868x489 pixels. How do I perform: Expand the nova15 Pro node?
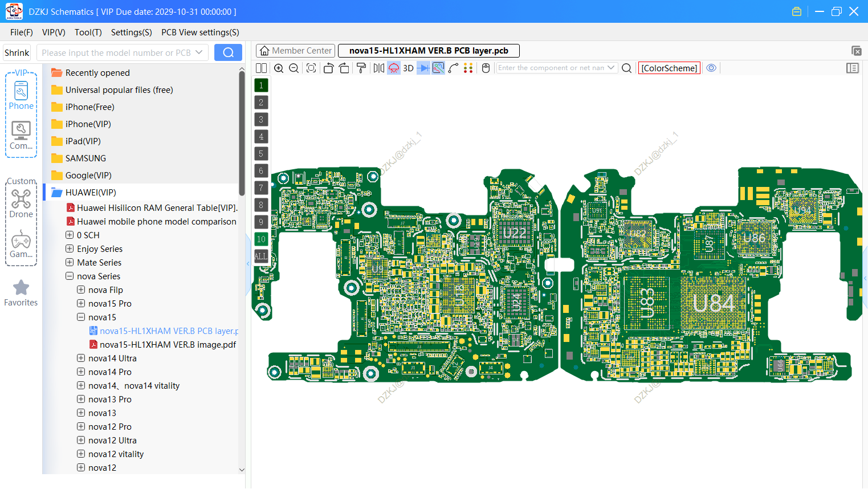click(81, 303)
